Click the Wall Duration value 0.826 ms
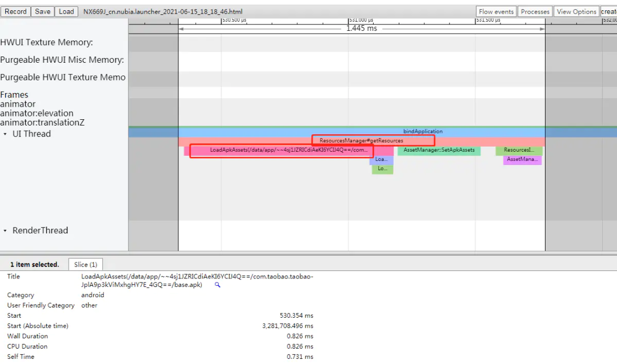The height and width of the screenshot is (364, 617). [300, 336]
